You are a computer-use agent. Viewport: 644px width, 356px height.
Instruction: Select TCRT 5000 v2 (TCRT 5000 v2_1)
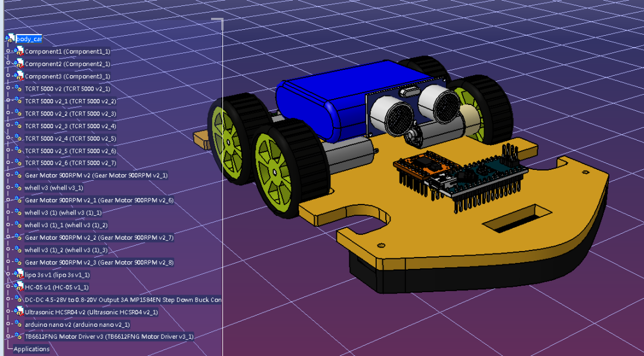click(67, 89)
